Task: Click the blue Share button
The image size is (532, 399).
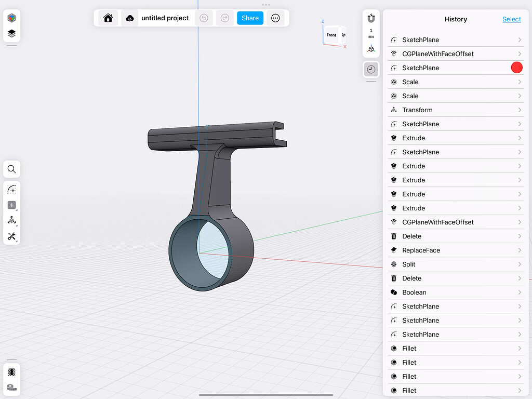Action: [250, 18]
